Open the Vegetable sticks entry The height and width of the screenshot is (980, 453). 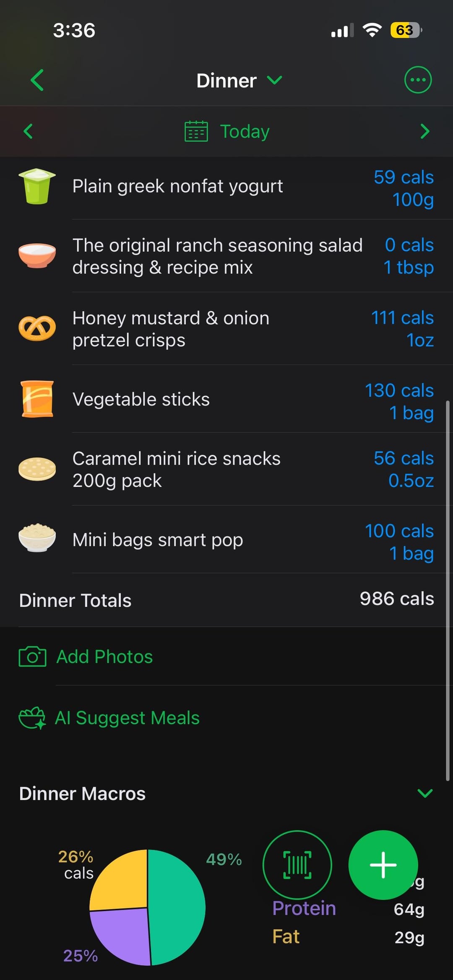click(141, 400)
